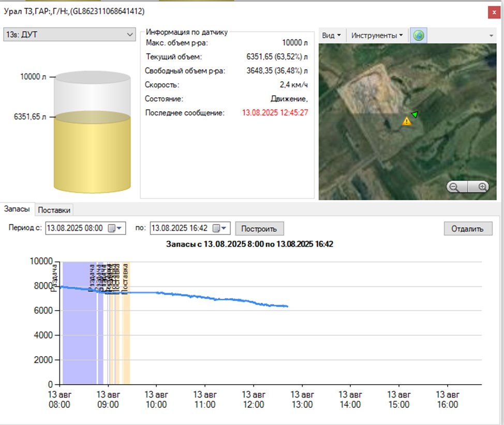The width and height of the screenshot is (504, 425).
Task: Zoom out the map with minus magnifier
Action: point(454,187)
